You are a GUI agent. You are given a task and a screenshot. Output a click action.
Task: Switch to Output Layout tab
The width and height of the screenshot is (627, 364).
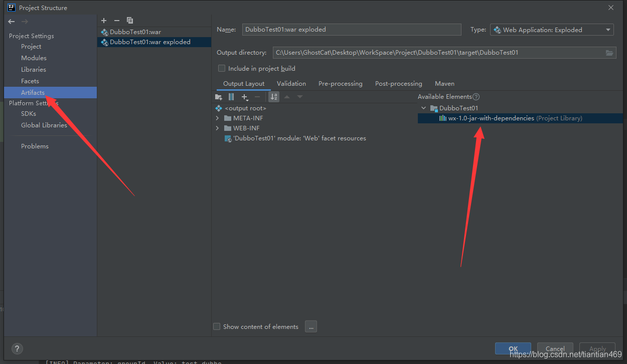244,84
